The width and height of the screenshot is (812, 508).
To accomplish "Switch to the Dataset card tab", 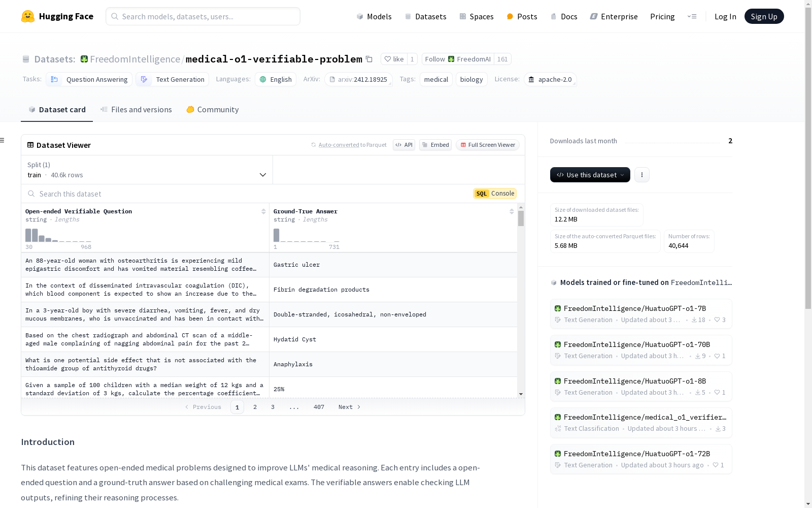I will pyautogui.click(x=57, y=110).
